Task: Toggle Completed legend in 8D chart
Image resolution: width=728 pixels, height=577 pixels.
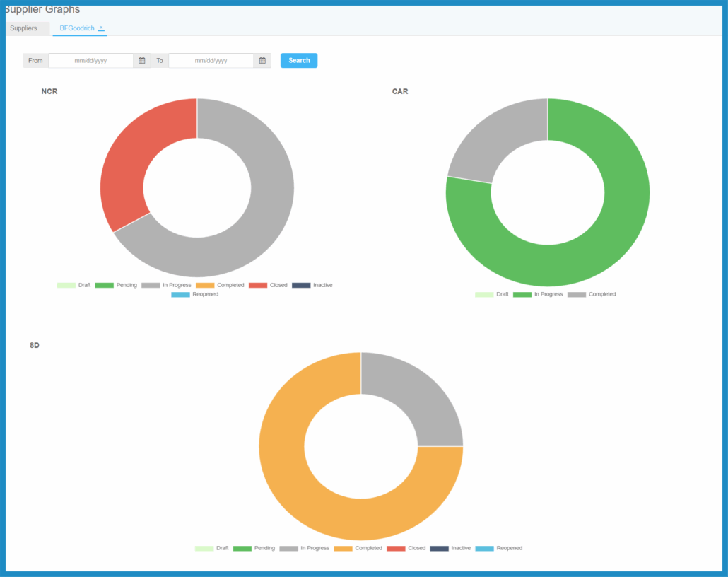Action: (358, 548)
